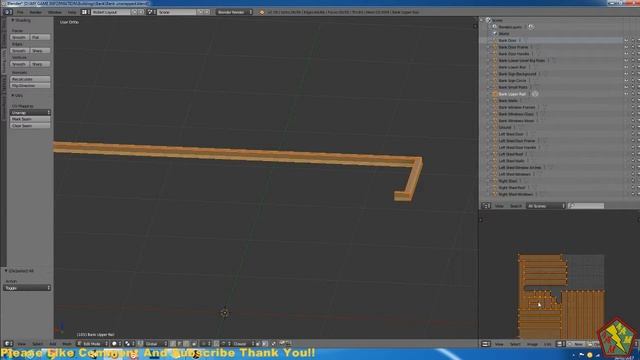Screen dimensions: 640x360
Task: Open the Render menu
Action: tap(36, 12)
